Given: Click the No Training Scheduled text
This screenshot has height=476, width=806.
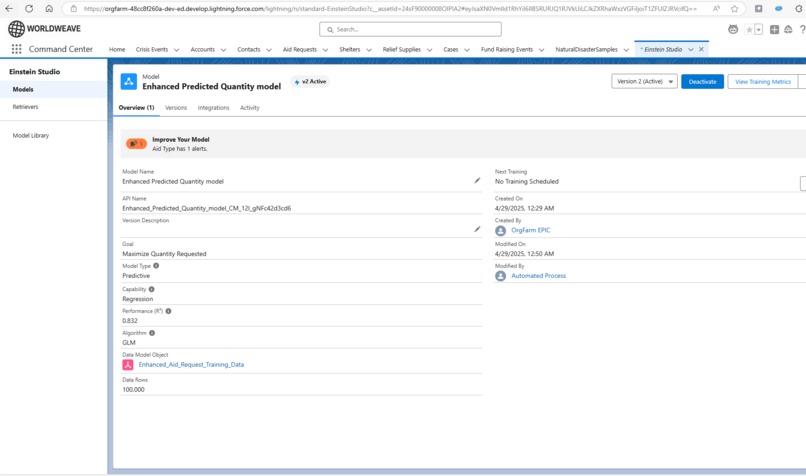Looking at the screenshot, I should (526, 181).
